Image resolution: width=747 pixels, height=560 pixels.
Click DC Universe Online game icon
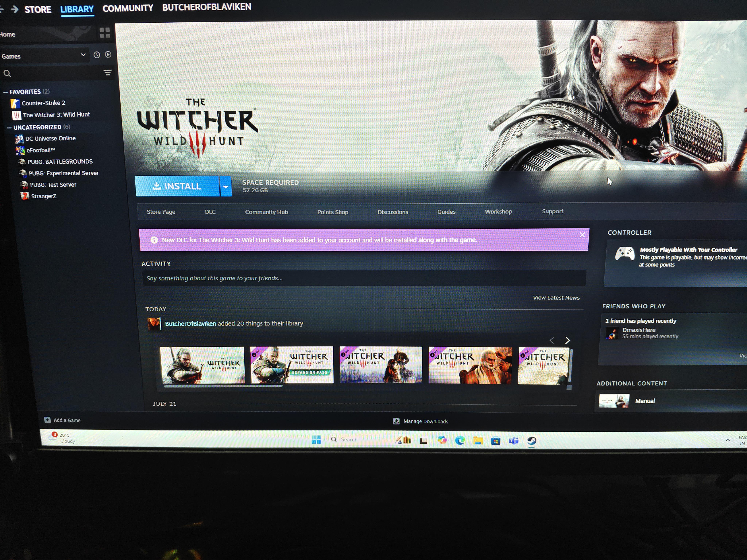pos(19,139)
